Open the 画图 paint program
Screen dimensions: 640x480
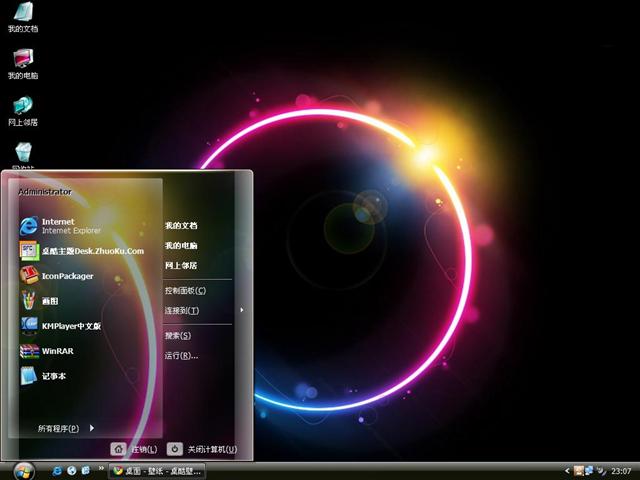[52, 300]
